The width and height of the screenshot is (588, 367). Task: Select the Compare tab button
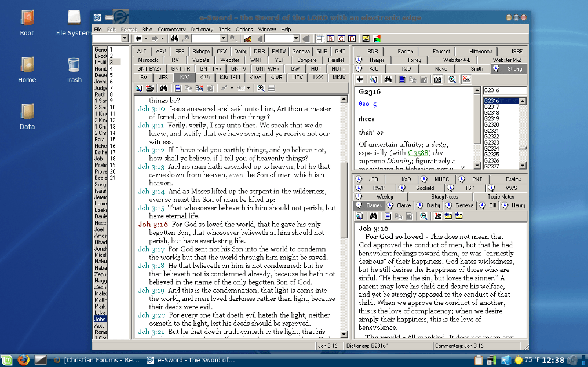[307, 60]
